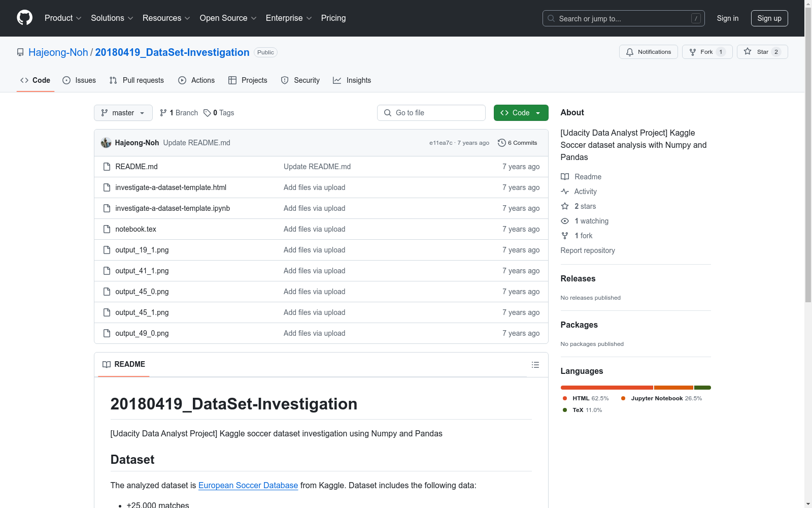The image size is (812, 508).
Task: Open the European Soccer Database link
Action: pyautogui.click(x=248, y=485)
